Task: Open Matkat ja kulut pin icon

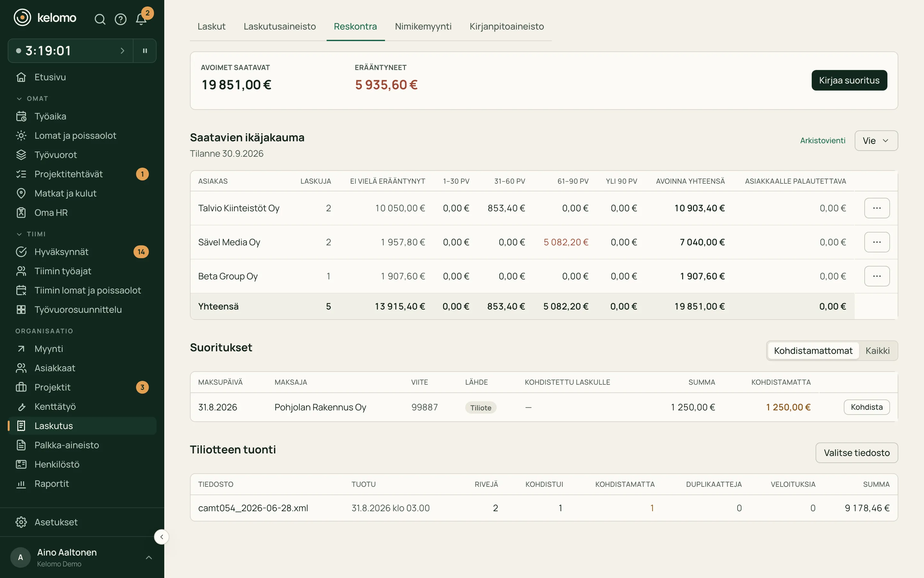Action: point(21,193)
